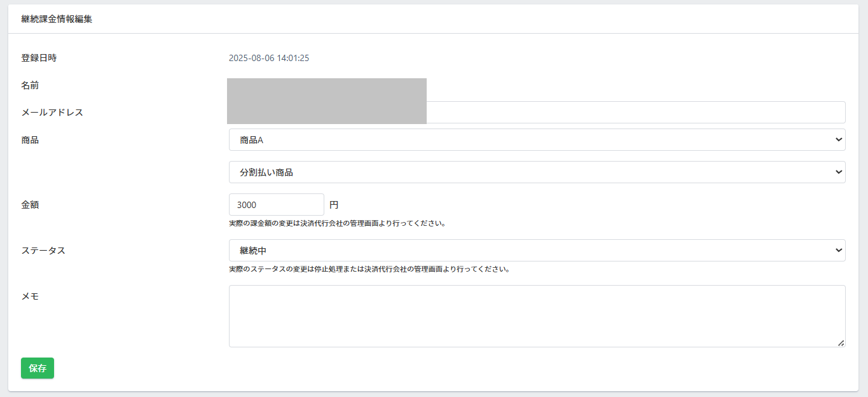Click the 円 unit text beside amount

[334, 205]
